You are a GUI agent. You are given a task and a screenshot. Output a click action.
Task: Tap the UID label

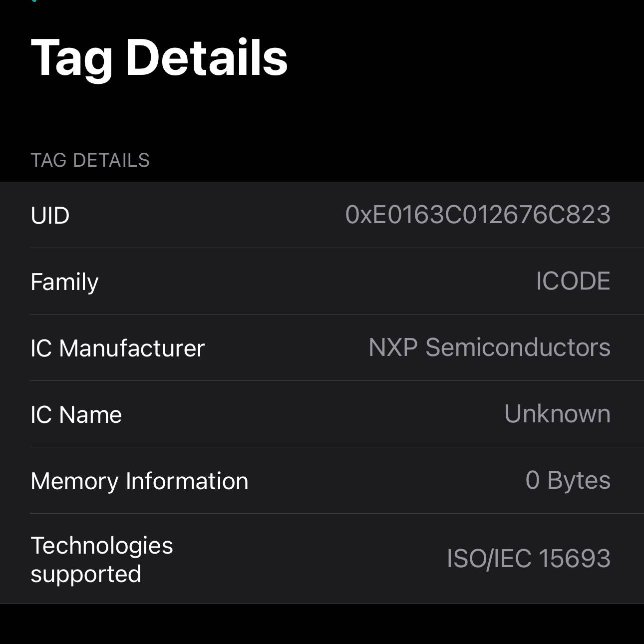click(x=50, y=216)
